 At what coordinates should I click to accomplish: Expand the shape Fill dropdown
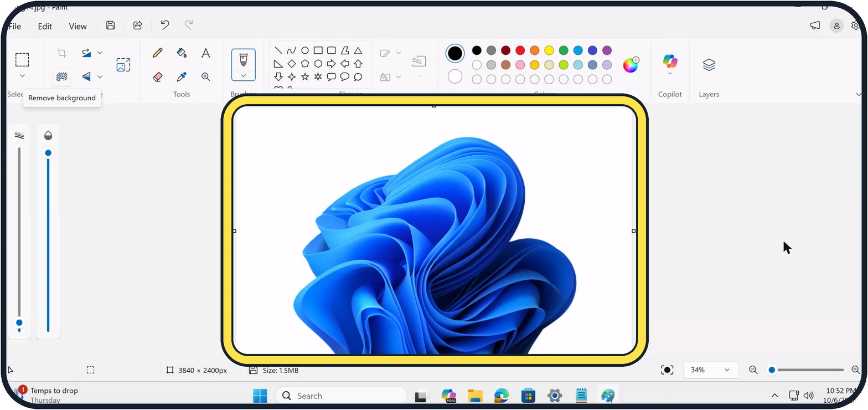click(x=398, y=76)
